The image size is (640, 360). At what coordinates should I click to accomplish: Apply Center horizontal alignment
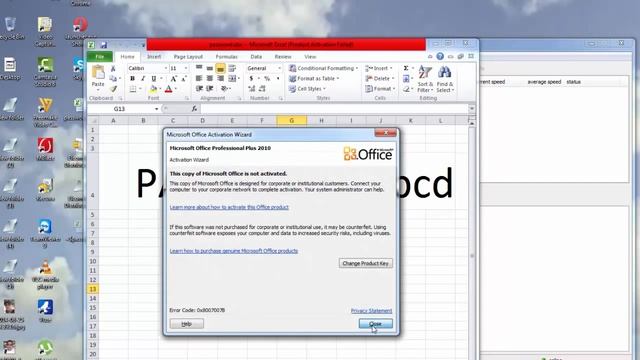[x=209, y=78]
